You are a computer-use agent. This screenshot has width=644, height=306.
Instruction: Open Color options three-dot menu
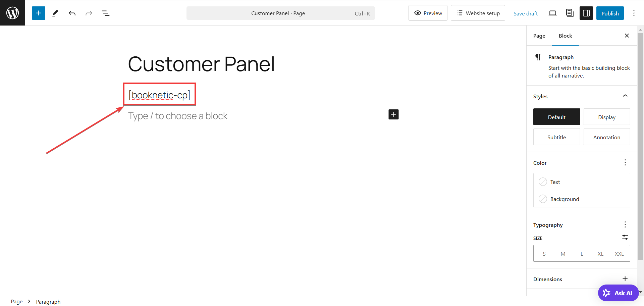(x=625, y=163)
